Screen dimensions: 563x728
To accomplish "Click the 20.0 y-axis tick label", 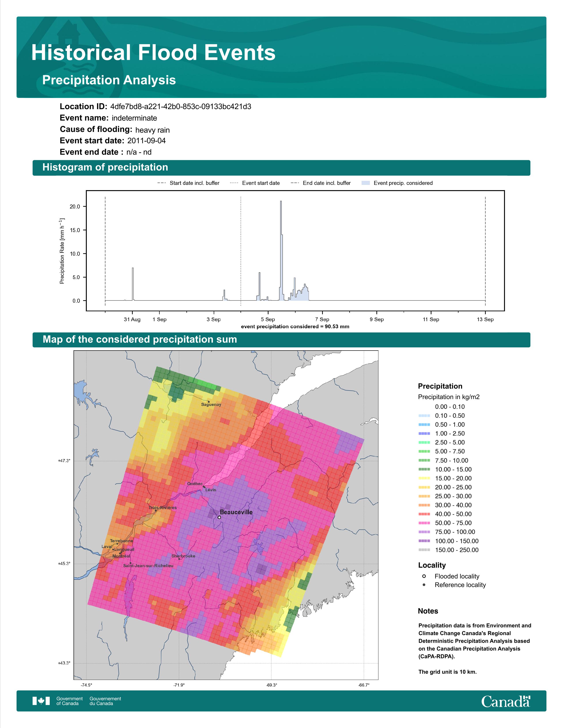I will click(75, 207).
